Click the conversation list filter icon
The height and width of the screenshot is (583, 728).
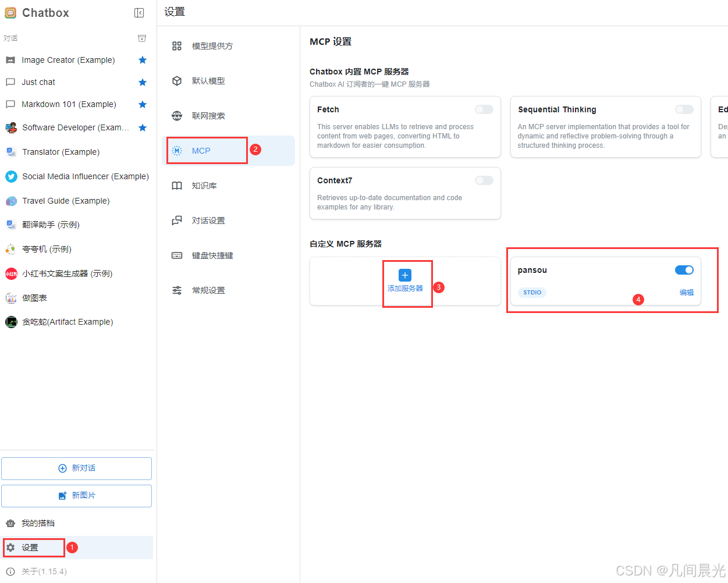coord(141,38)
